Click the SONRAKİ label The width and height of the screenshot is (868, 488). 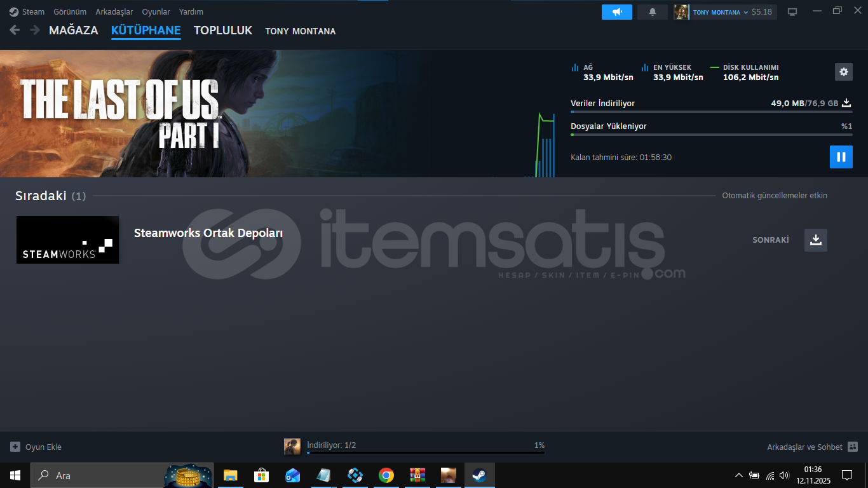pos(771,240)
